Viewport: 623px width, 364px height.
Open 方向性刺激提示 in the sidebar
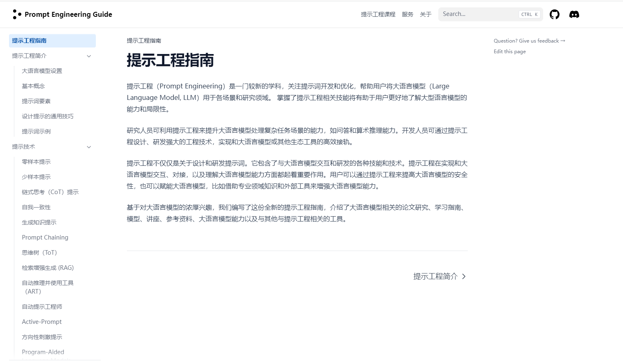[x=42, y=337]
